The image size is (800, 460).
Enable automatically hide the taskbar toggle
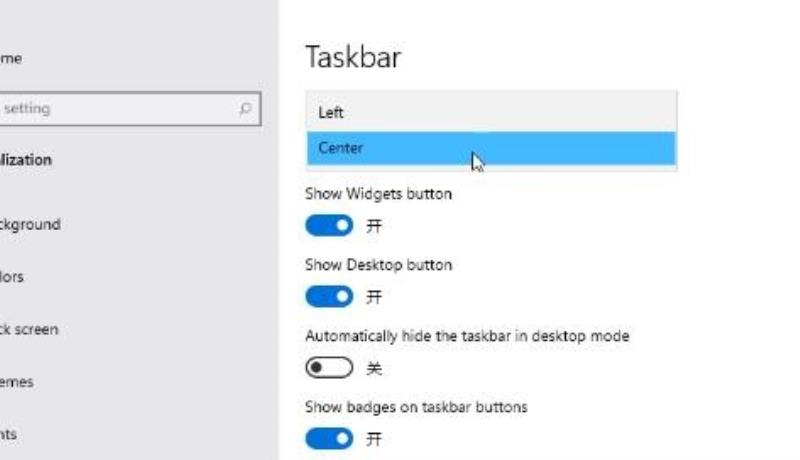(329, 367)
